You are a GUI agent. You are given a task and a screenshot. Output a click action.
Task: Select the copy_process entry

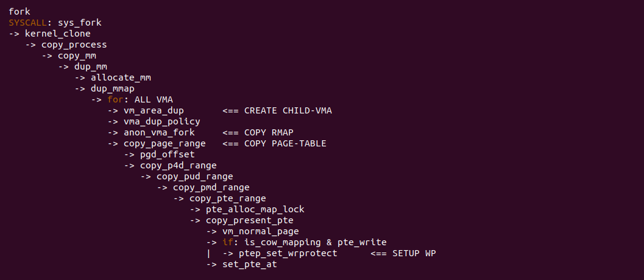pyautogui.click(x=74, y=45)
